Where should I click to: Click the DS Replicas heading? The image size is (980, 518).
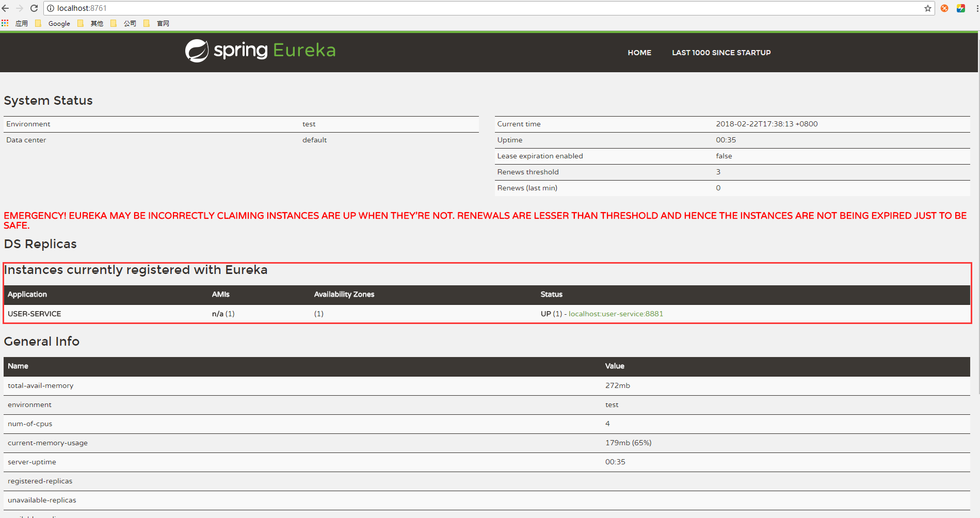[x=40, y=244]
